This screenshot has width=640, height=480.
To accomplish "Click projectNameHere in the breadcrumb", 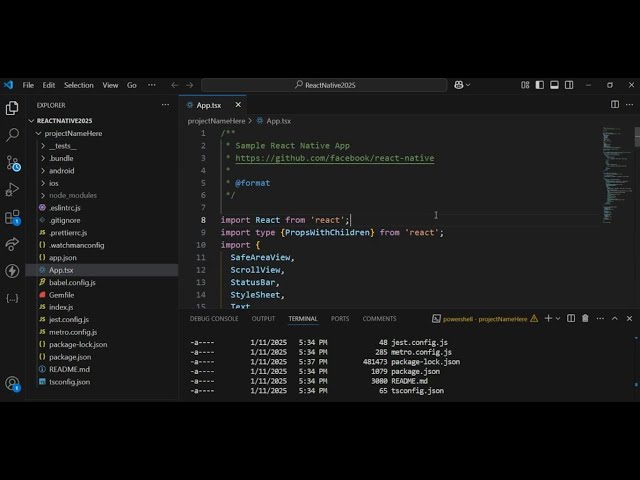I will (x=216, y=121).
